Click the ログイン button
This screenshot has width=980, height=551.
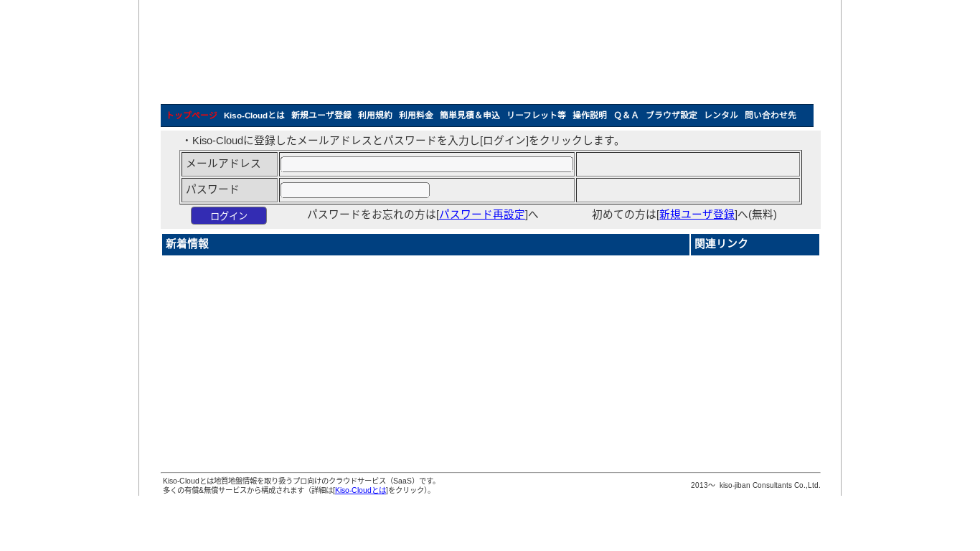(x=229, y=216)
